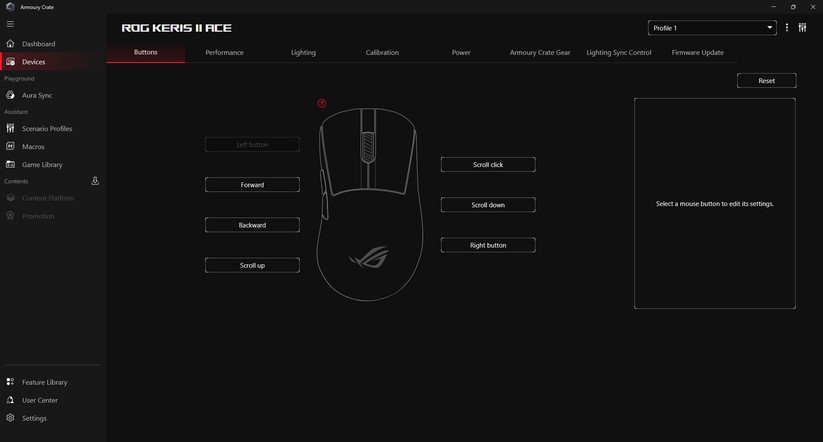Maximize the Armoury Crate window
823x442 pixels.
(793, 7)
